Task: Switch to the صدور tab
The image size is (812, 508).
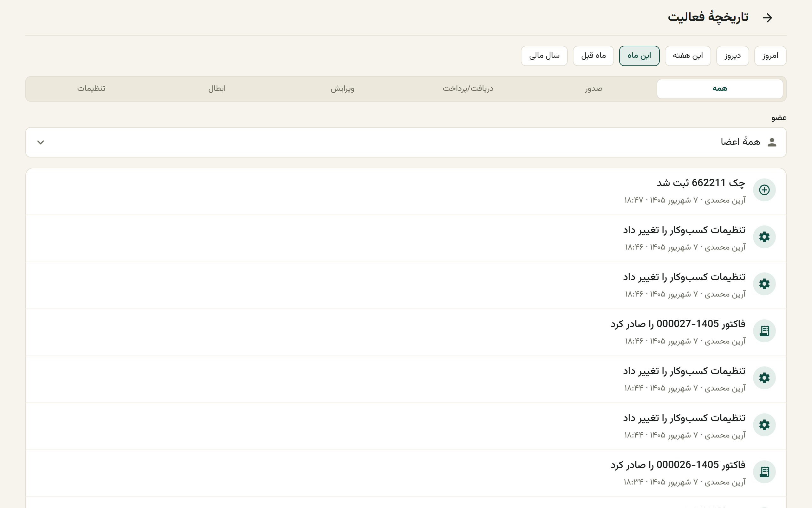Action: (x=593, y=89)
